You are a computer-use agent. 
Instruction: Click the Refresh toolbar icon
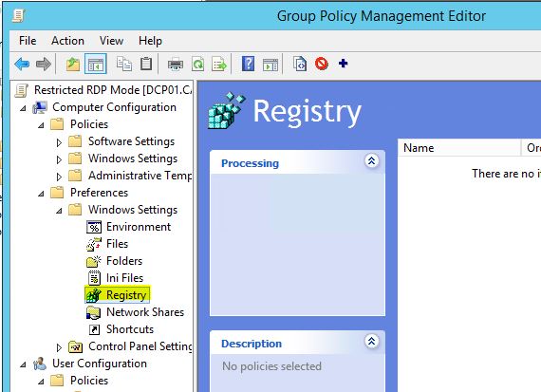(198, 65)
